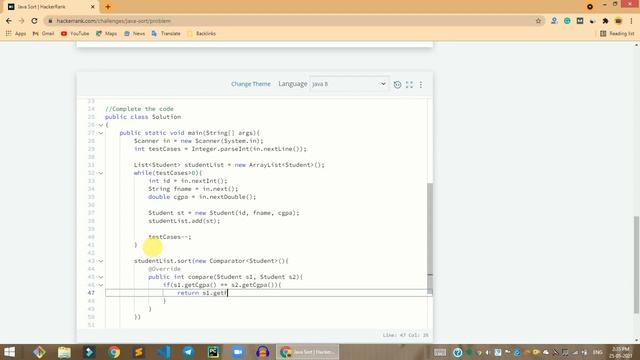Click the code line 'return s1.getF'
The height and width of the screenshot is (360, 640).
(202, 293)
